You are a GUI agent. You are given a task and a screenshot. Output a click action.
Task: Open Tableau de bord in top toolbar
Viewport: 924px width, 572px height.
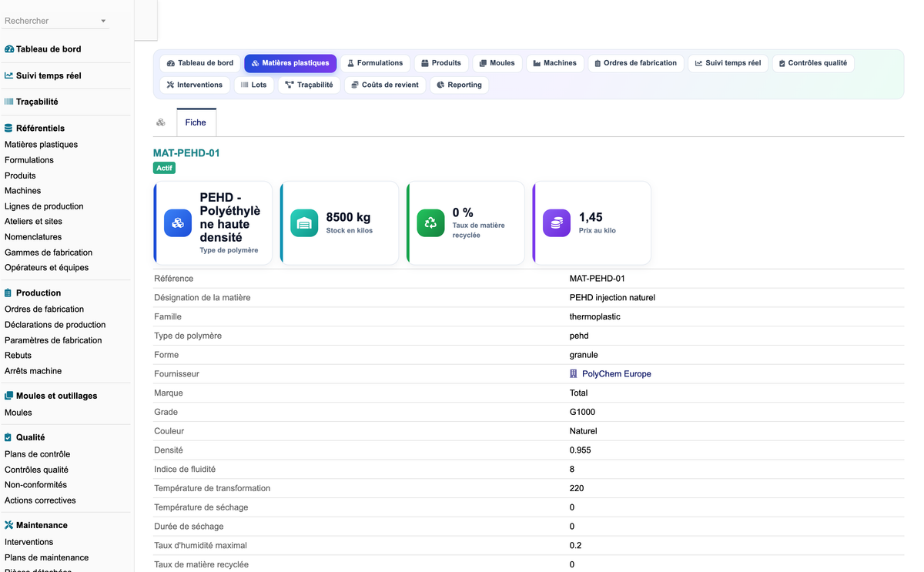200,63
